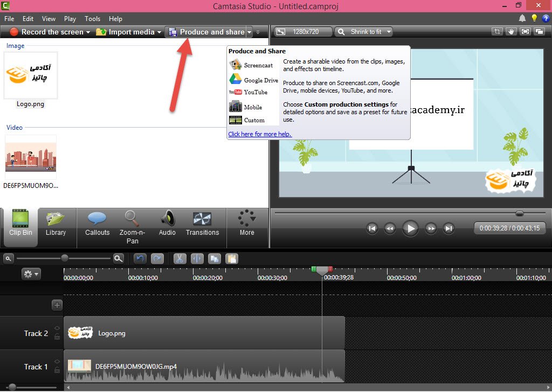Open the File menu

click(x=9, y=19)
